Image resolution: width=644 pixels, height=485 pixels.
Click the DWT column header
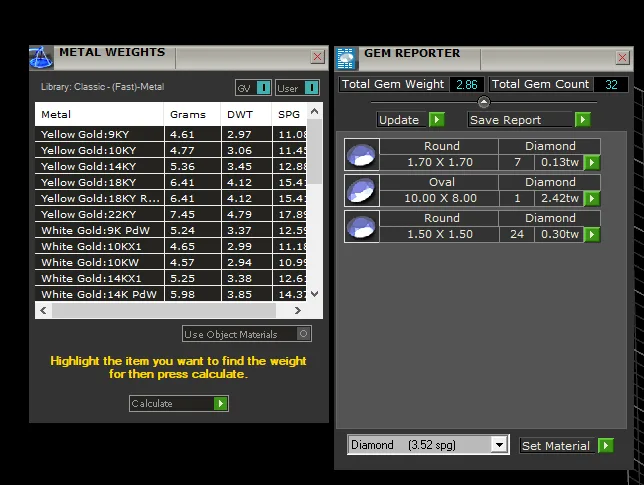(246, 114)
